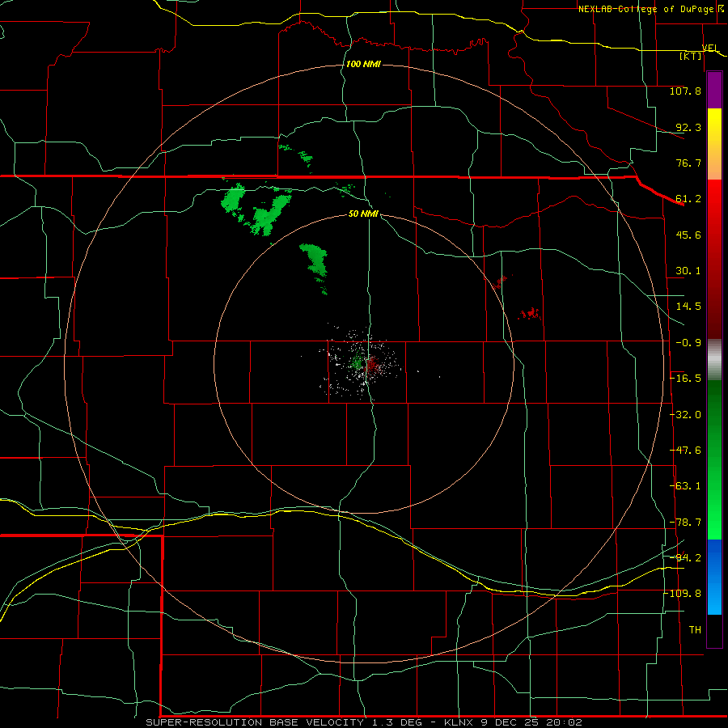Click the [KT] units label
The height and width of the screenshot is (728, 728).
pyautogui.click(x=691, y=56)
